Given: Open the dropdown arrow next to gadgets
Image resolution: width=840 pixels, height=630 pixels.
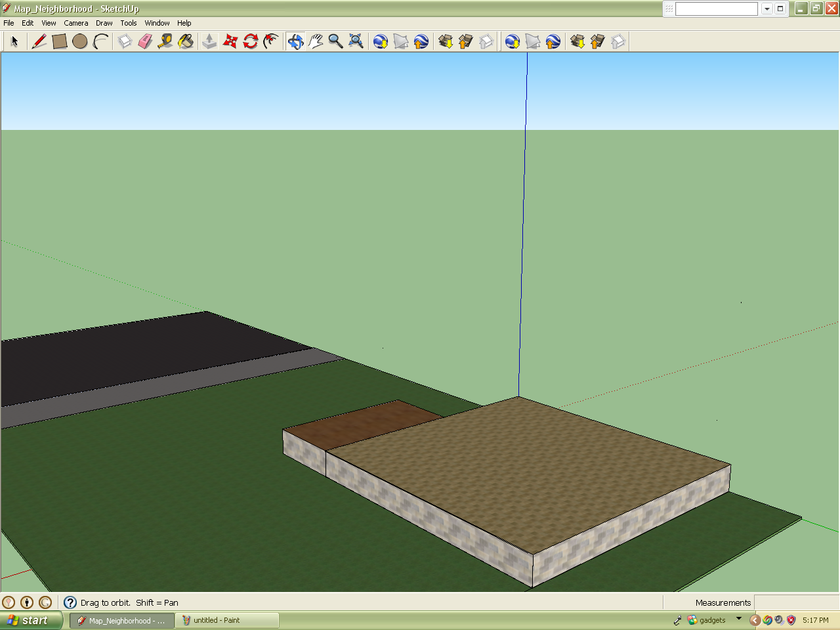Looking at the screenshot, I should [739, 619].
